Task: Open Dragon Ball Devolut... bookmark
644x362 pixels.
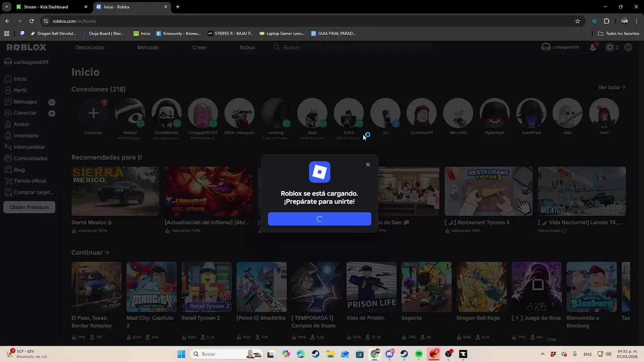Action: click(x=53, y=34)
